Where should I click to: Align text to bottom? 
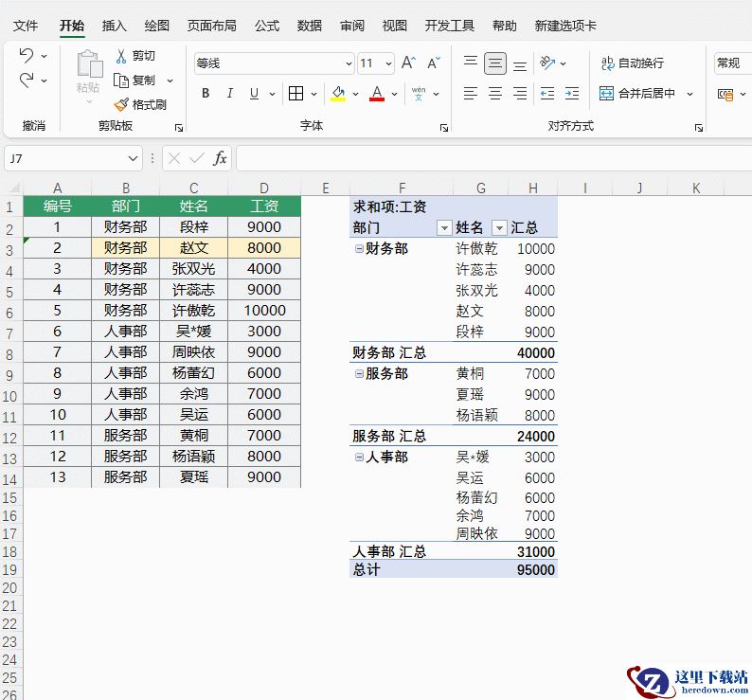(x=520, y=64)
